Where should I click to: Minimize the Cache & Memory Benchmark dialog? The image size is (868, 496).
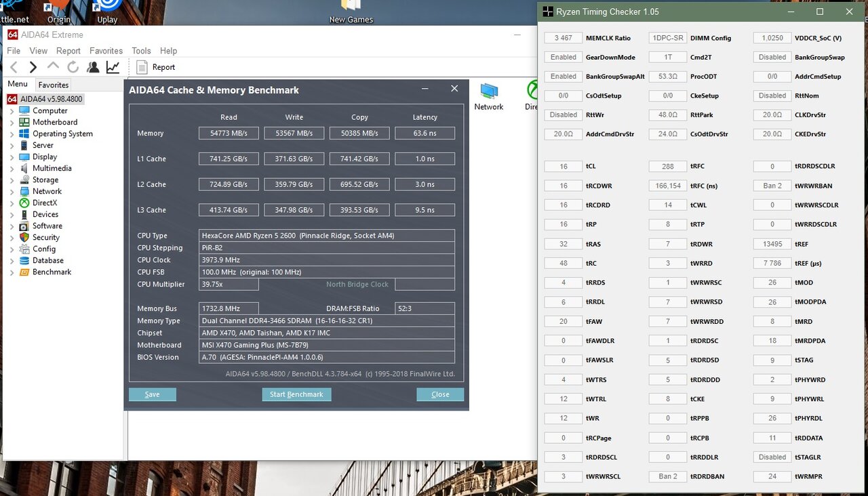click(x=425, y=89)
